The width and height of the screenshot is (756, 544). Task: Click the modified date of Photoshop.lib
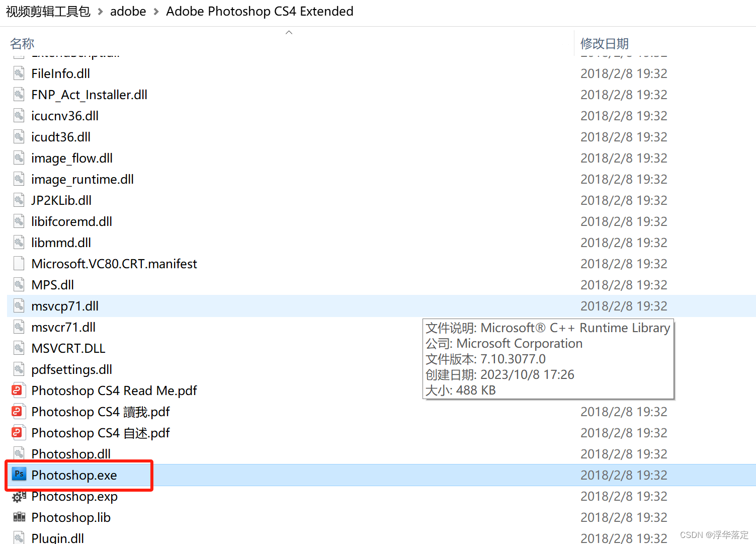pyautogui.click(x=624, y=517)
